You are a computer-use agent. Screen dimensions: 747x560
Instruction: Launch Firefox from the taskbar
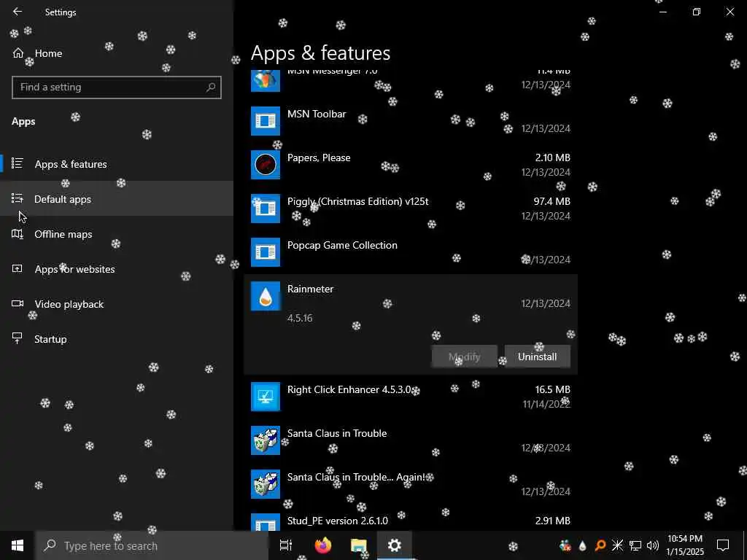(x=323, y=545)
